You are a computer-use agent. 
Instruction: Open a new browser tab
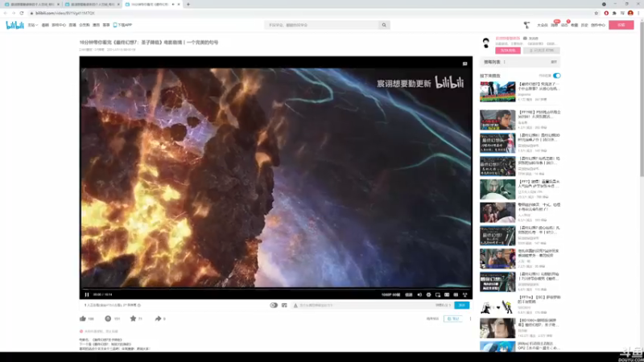[188, 4]
